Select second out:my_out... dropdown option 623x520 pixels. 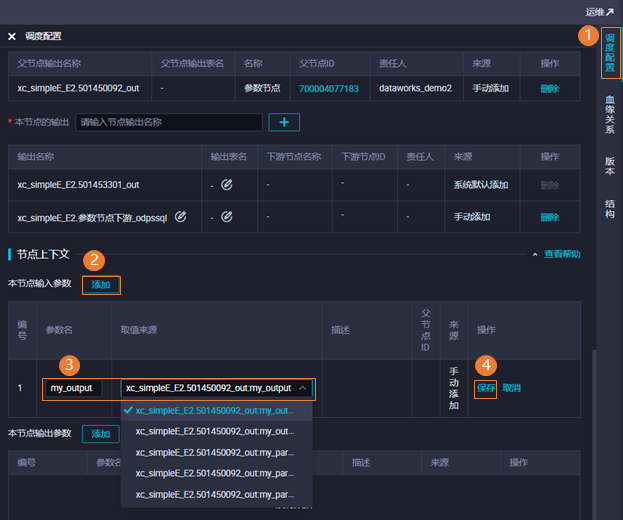coord(217,431)
